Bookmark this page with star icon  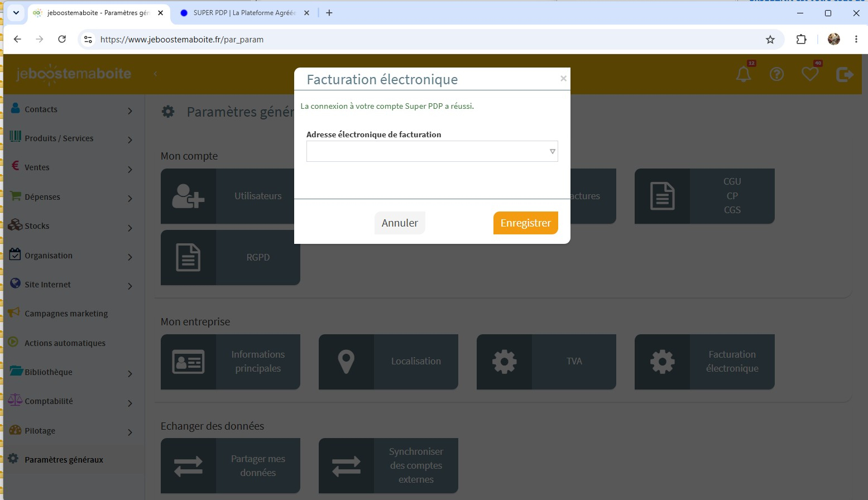(770, 39)
